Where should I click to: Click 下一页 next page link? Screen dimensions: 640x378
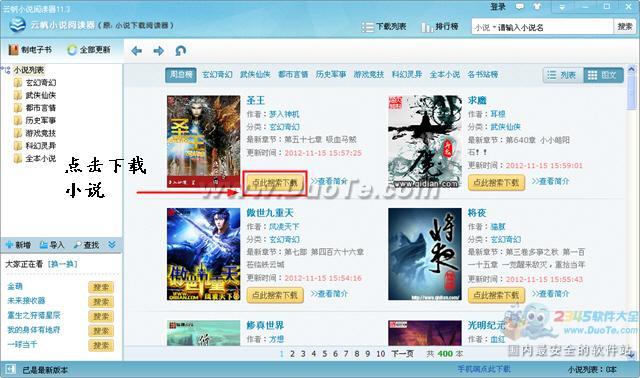pyautogui.click(x=402, y=354)
